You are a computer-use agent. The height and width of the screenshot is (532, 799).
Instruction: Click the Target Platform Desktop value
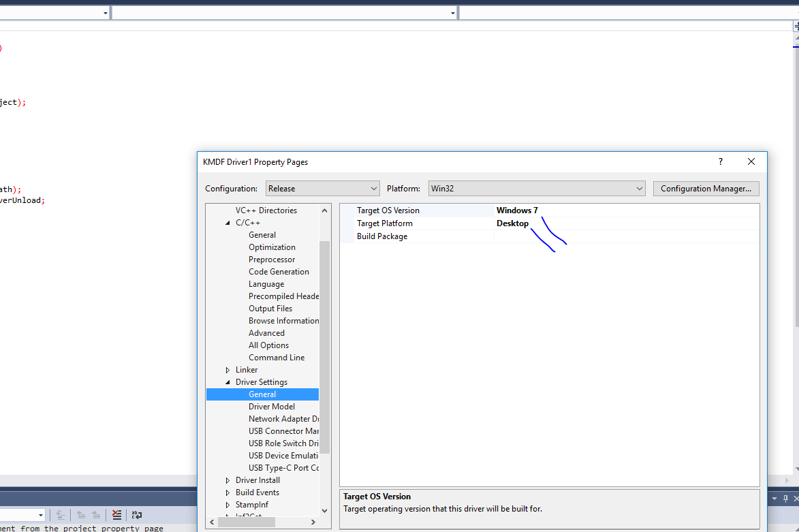tap(512, 223)
